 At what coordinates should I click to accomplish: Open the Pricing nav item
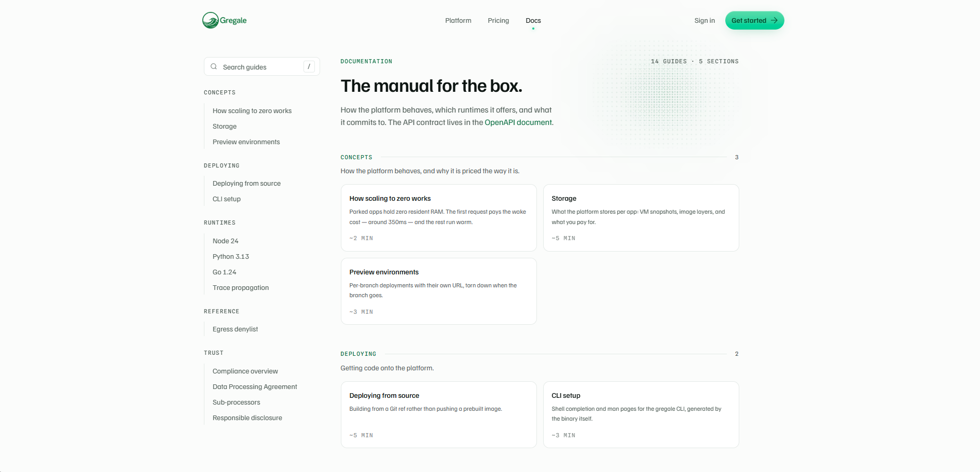pos(498,21)
